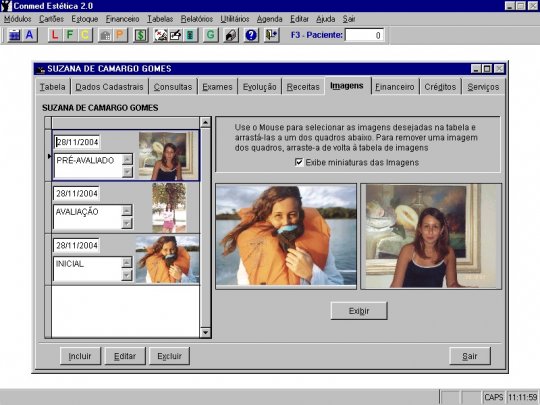540x405 pixels.
Task: Switch to the Tabela tab
Action: point(52,87)
